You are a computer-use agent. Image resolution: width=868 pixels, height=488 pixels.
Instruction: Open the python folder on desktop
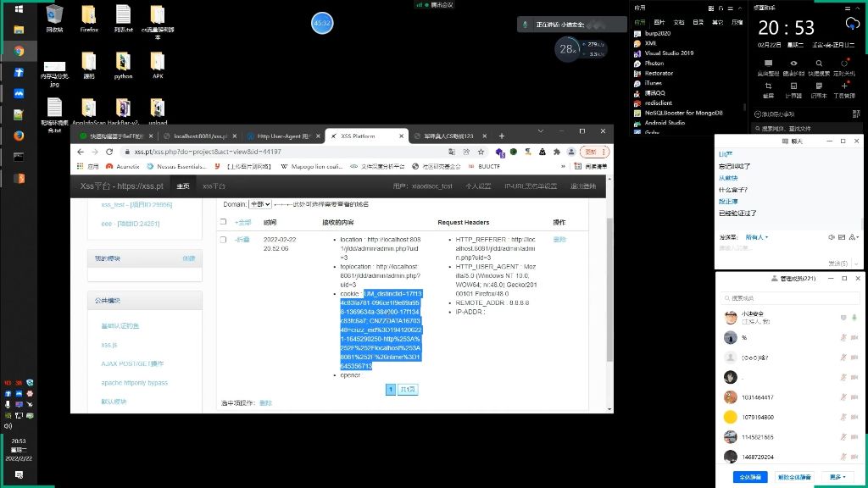(123, 65)
